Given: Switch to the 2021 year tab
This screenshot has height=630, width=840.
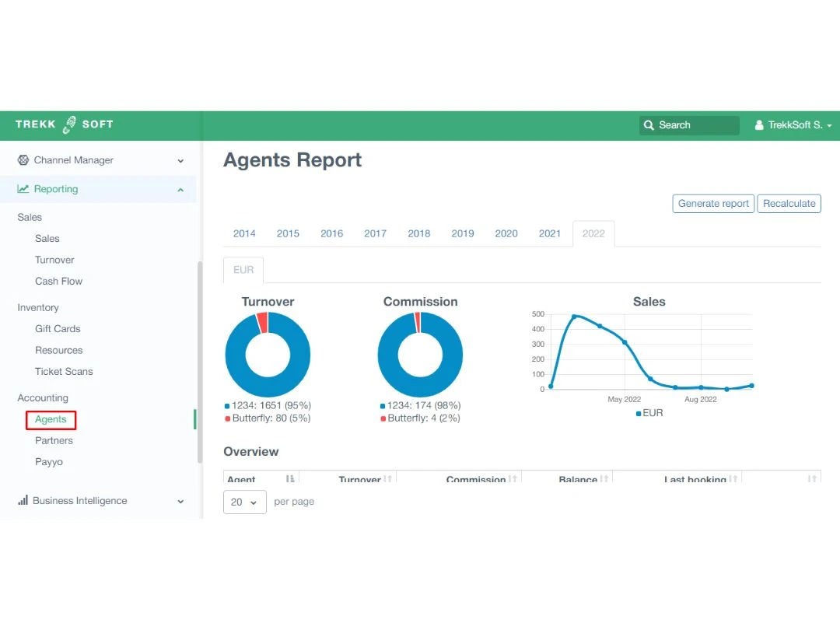Looking at the screenshot, I should pyautogui.click(x=549, y=233).
